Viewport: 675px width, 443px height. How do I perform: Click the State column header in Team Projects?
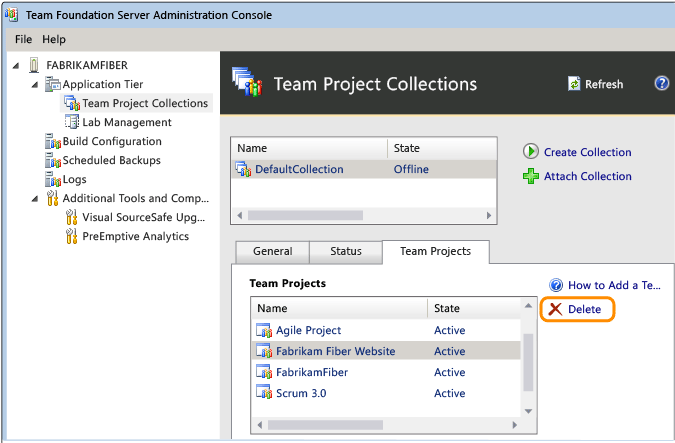point(474,308)
